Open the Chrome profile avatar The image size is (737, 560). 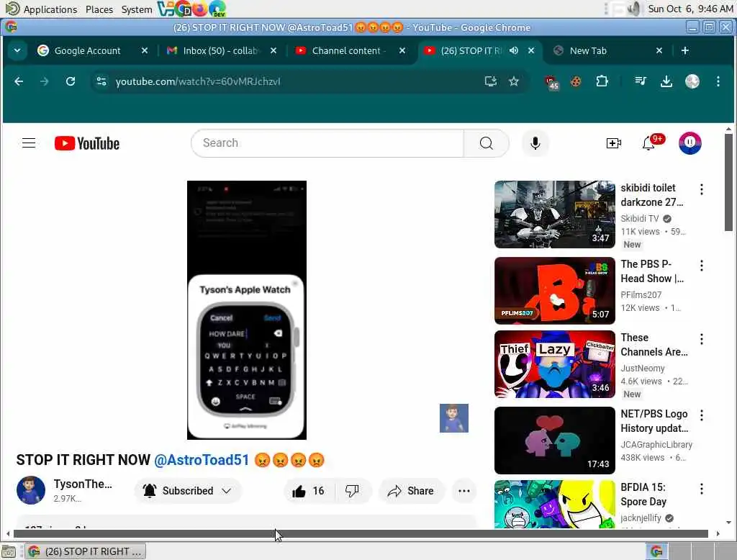[x=692, y=81]
